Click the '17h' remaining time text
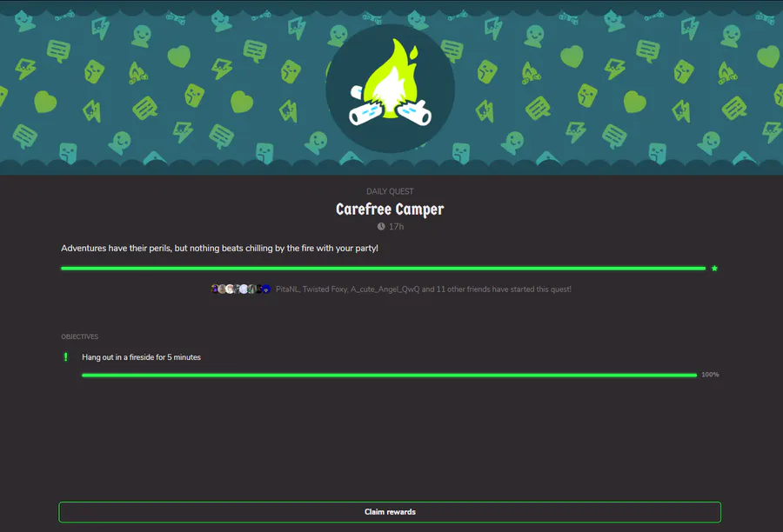 coord(397,227)
